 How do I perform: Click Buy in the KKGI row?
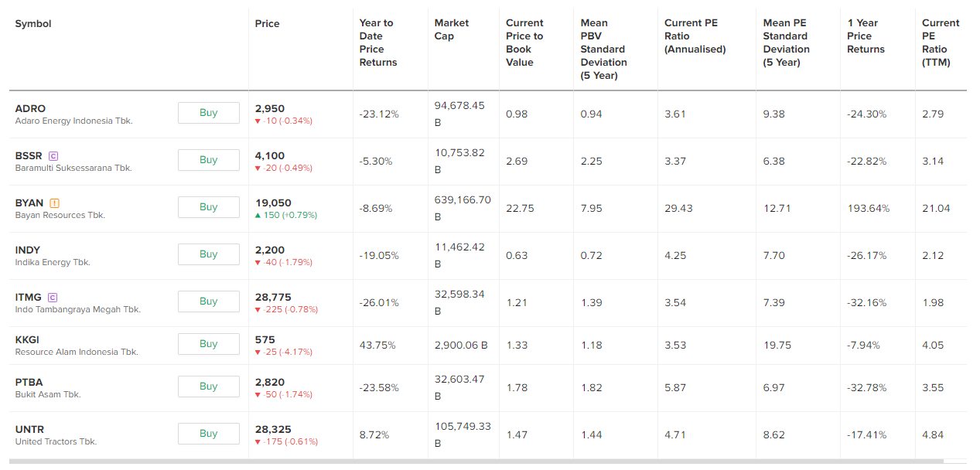(209, 344)
